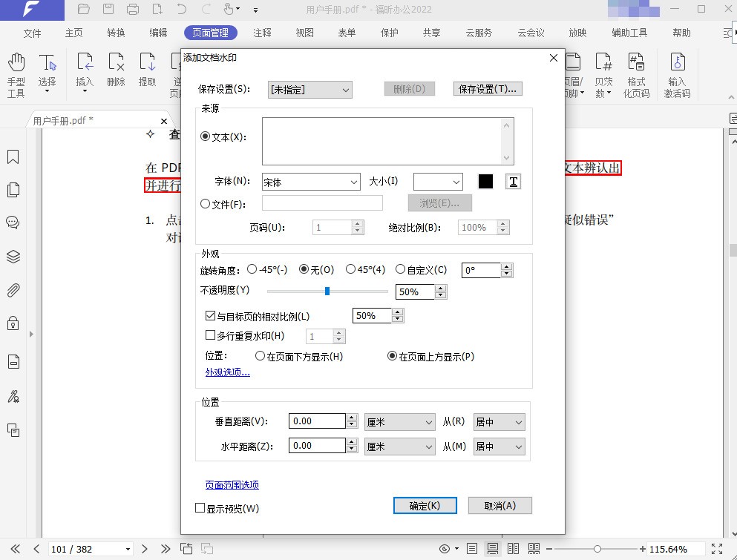Switch to the 视图 ribbon tab
The height and width of the screenshot is (560, 737).
tap(304, 33)
